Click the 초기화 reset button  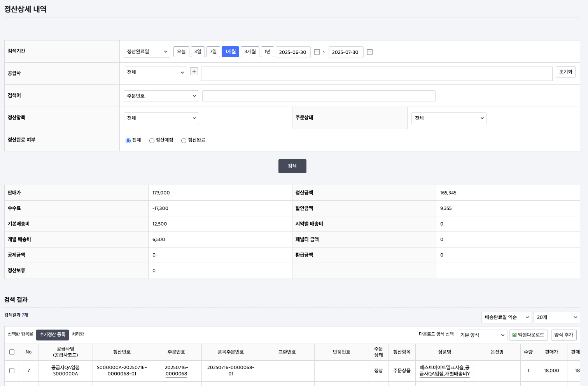pyautogui.click(x=565, y=72)
